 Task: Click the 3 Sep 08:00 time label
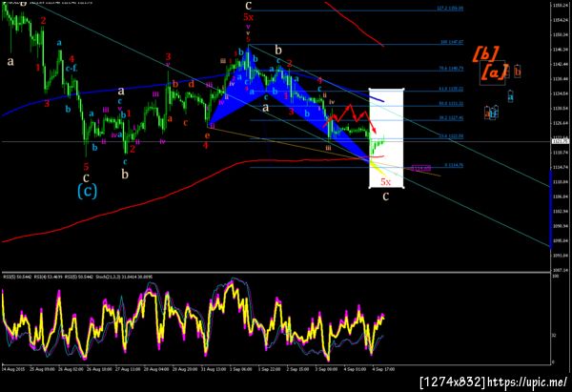[326, 369]
